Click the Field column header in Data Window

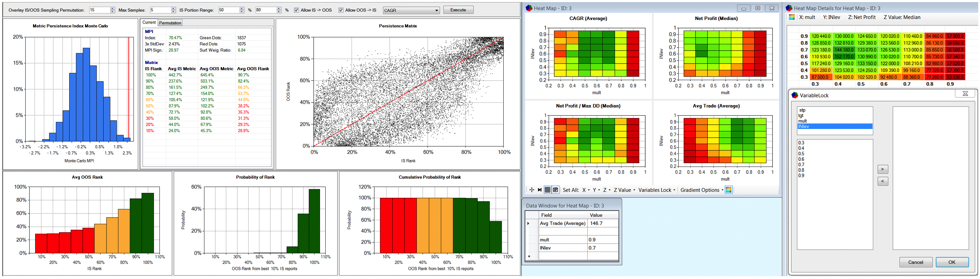563,215
